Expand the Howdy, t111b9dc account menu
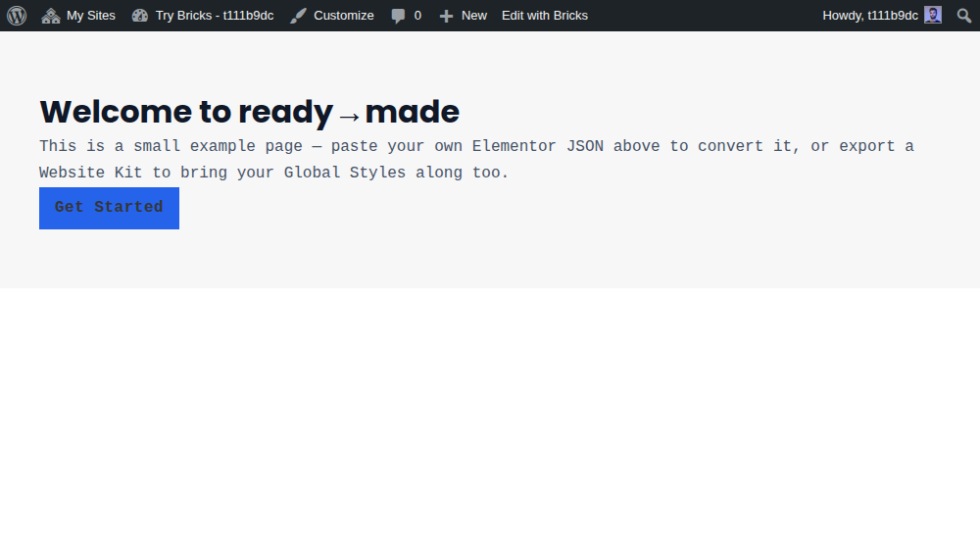980x549 pixels. point(882,16)
